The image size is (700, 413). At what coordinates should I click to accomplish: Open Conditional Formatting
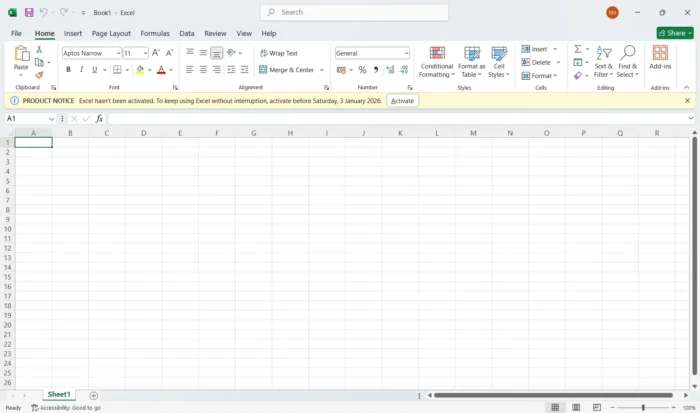pos(436,62)
